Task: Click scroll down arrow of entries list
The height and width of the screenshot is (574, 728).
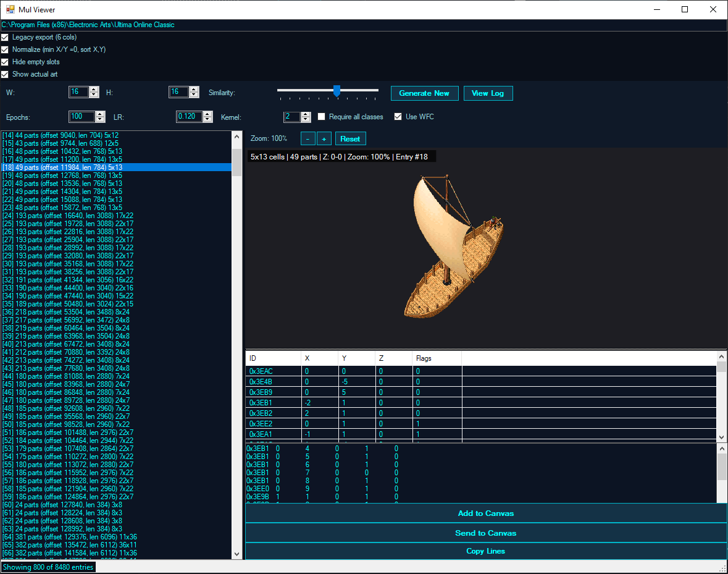Action: (236, 554)
